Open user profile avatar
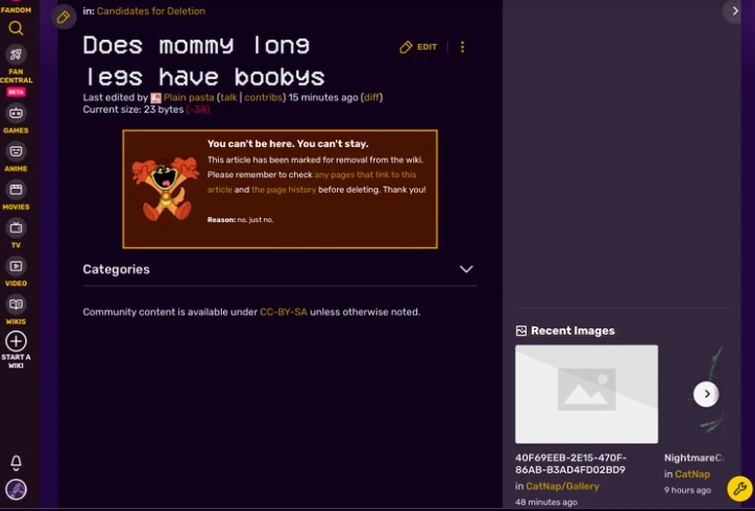 pos(16,489)
